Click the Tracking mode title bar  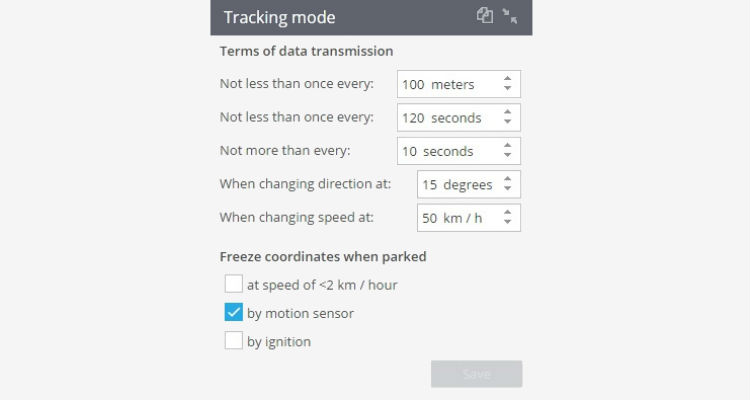[x=371, y=17]
